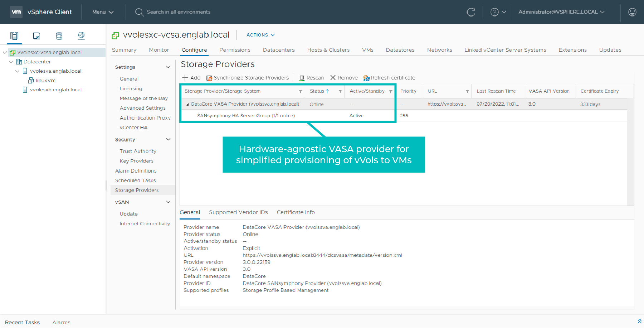Viewport: 644px width, 328px height.
Task: Collapse the vvolesxc-vcsa.englab.local tree node
Action: click(x=5, y=53)
